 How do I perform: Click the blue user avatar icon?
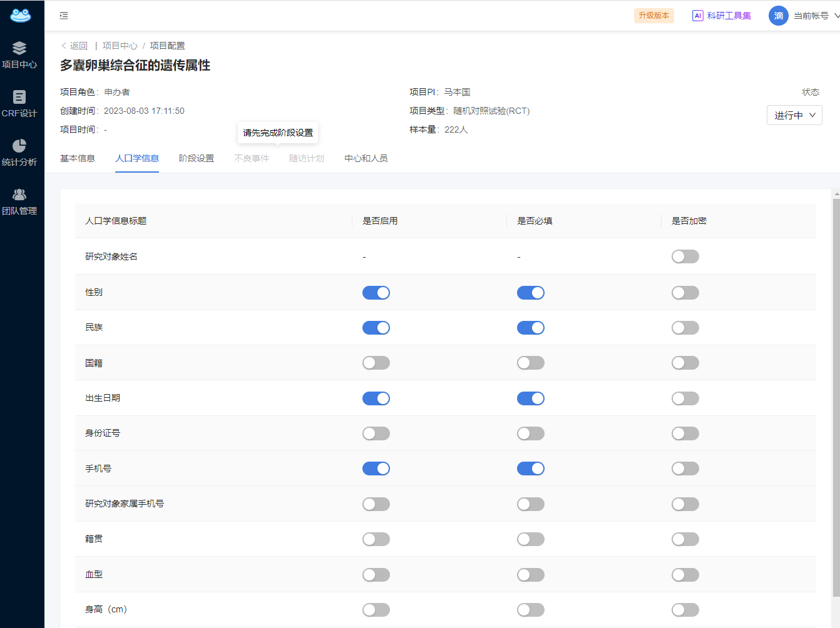point(778,16)
